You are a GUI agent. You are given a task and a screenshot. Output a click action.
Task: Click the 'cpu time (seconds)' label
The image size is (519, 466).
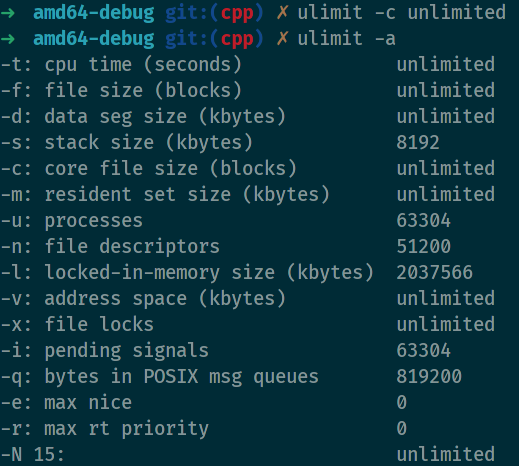[143, 64]
